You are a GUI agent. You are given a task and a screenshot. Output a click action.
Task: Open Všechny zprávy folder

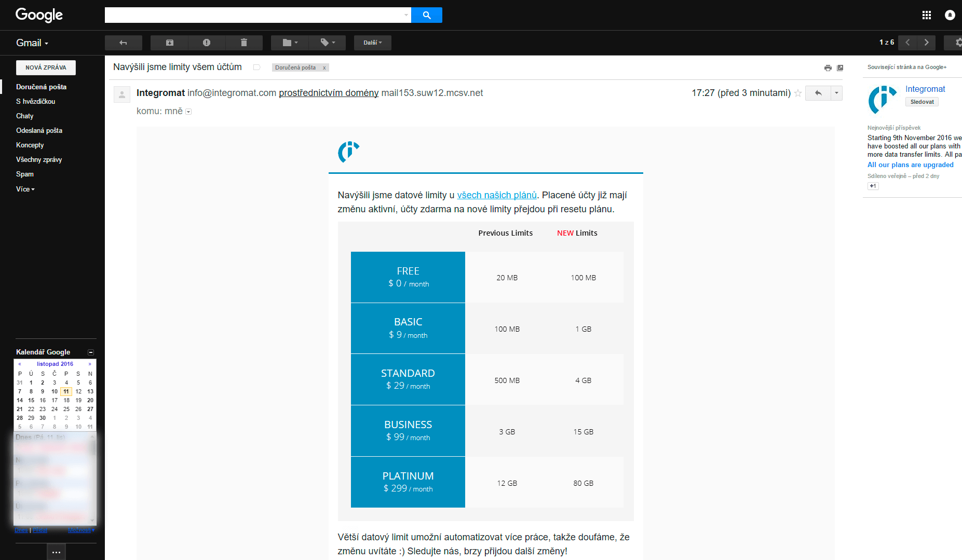coord(39,159)
